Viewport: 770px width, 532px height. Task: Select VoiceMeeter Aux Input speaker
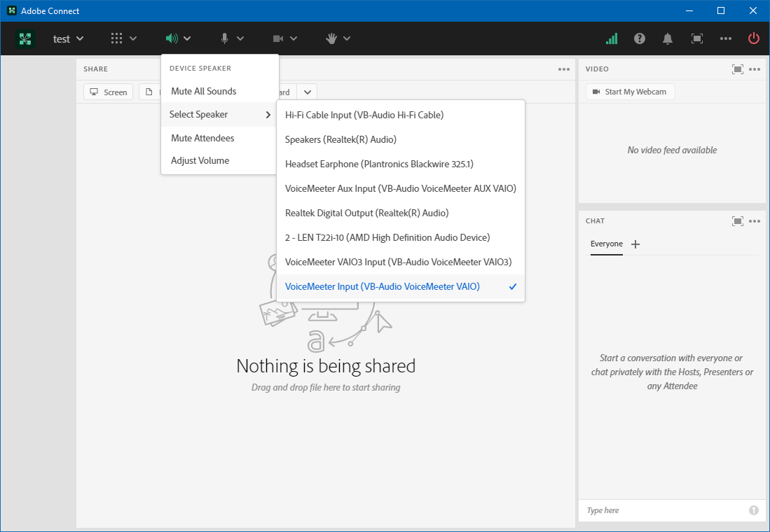click(x=401, y=188)
